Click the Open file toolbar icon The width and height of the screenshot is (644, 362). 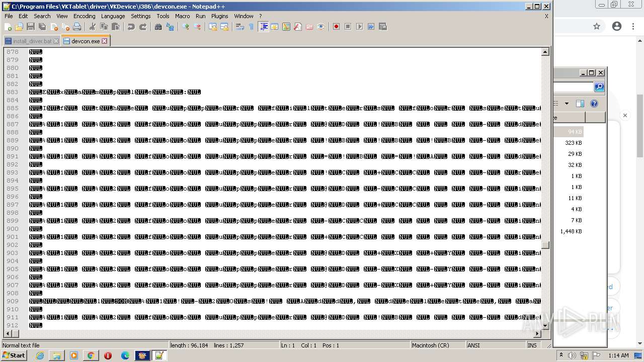point(19,27)
